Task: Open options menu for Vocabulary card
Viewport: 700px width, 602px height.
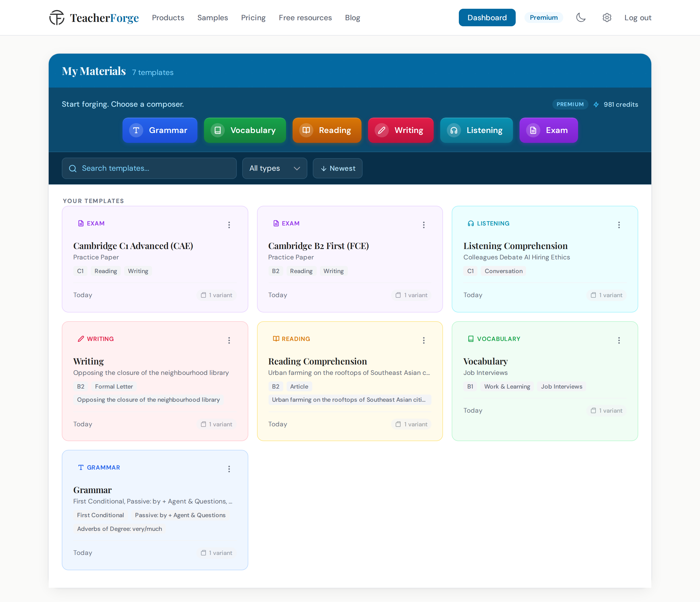Action: (619, 340)
